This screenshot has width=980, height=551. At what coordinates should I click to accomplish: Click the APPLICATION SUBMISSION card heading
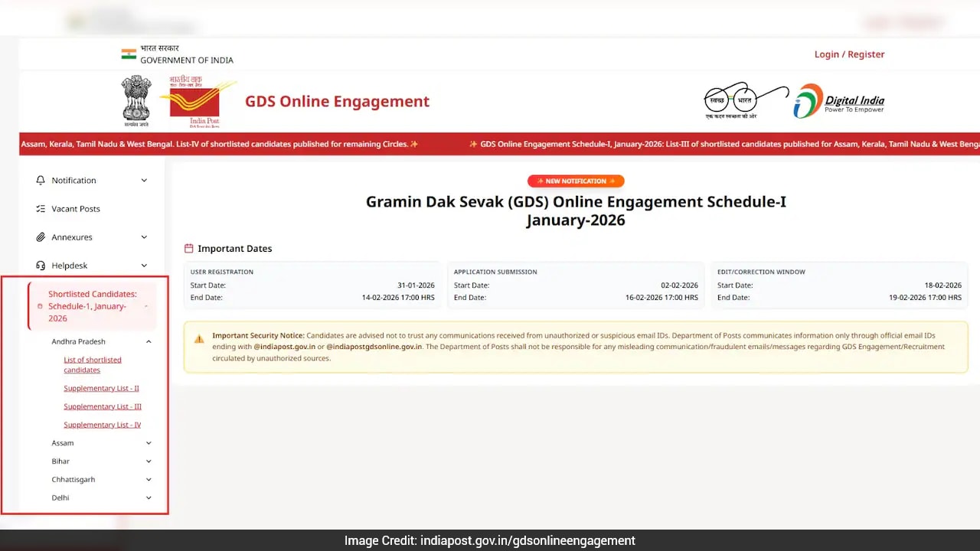point(495,272)
